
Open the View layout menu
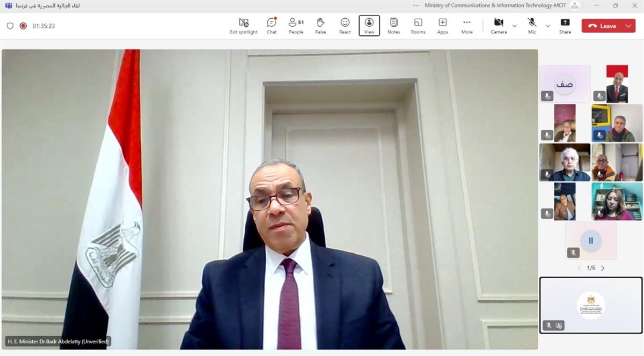[369, 25]
